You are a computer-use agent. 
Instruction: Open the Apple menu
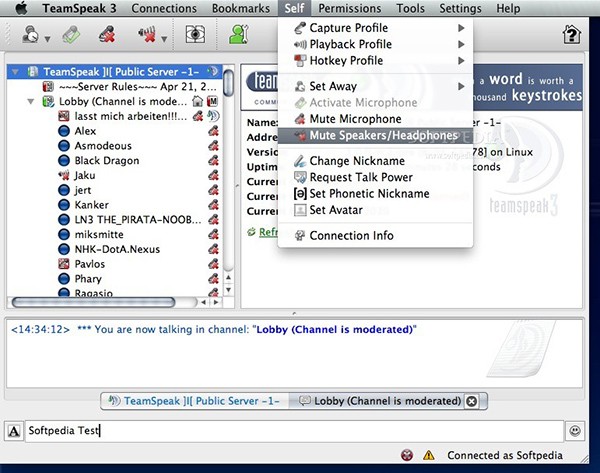tap(22, 8)
